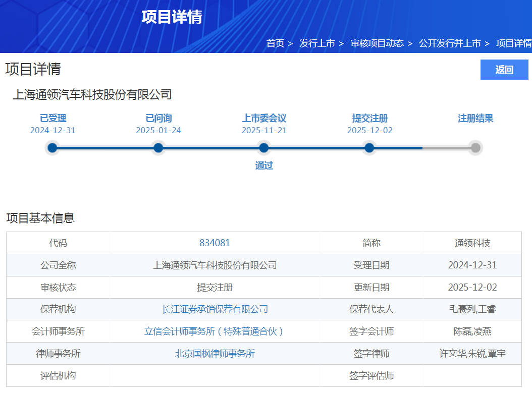Select the 提交注册 timeline dot
The width and height of the screenshot is (532, 393).
click(x=369, y=148)
